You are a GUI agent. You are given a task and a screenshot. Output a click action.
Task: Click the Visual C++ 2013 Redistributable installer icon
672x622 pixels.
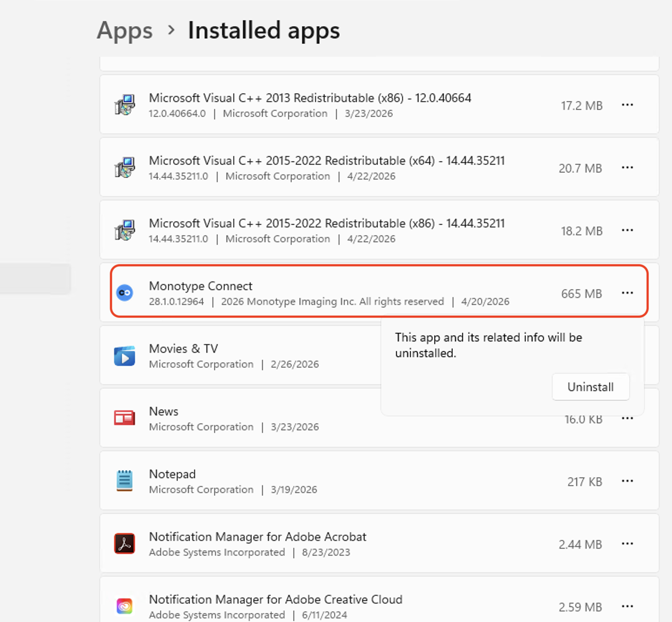[125, 105]
